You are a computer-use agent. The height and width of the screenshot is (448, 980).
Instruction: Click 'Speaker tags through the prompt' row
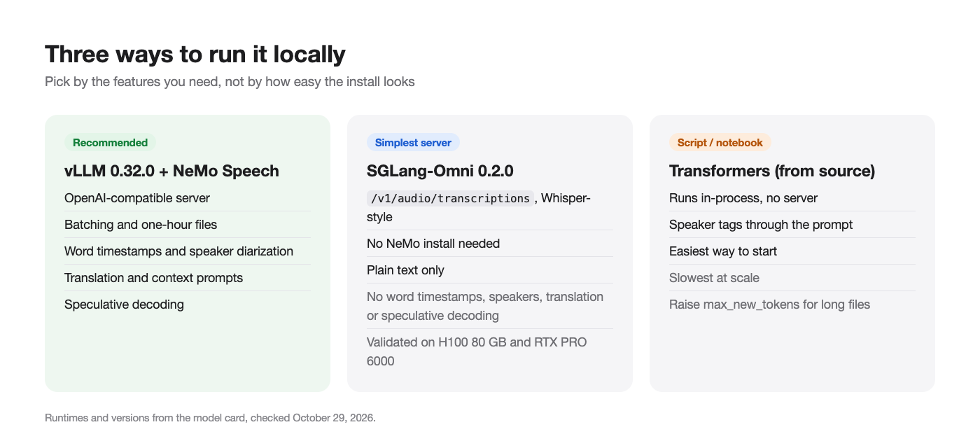(792, 225)
